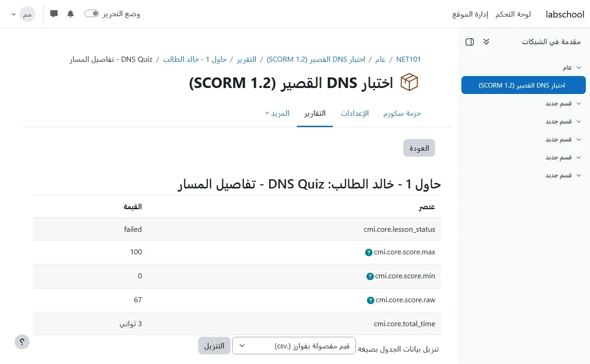Viewport: 590px width, 364px height.
Task: Click the 3 ثواني total time value
Action: 131,324
